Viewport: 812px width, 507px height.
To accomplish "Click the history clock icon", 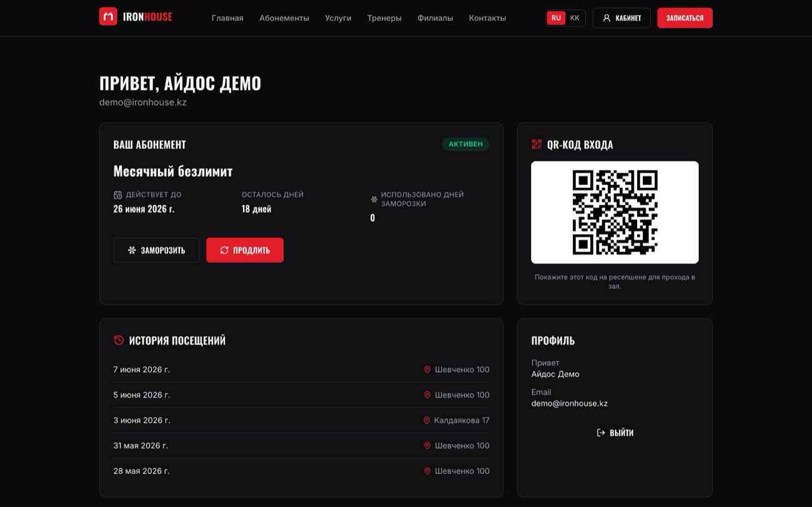I will point(119,340).
